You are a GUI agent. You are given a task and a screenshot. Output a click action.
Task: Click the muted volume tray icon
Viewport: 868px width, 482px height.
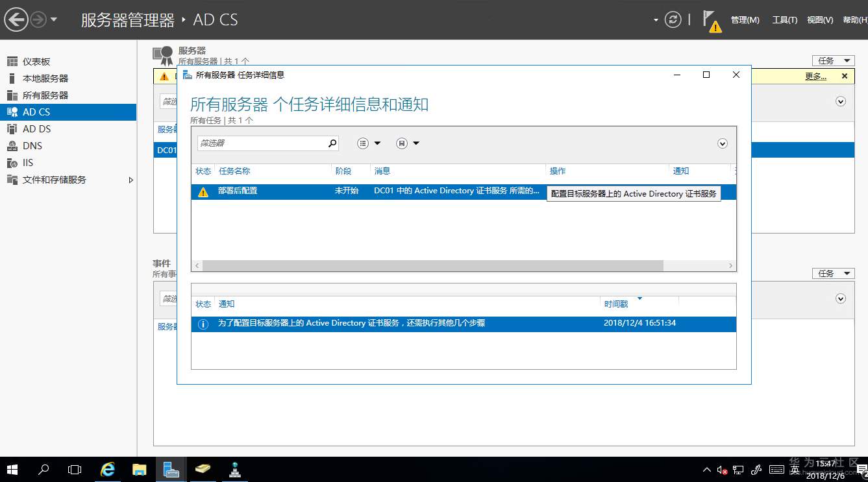click(722, 470)
